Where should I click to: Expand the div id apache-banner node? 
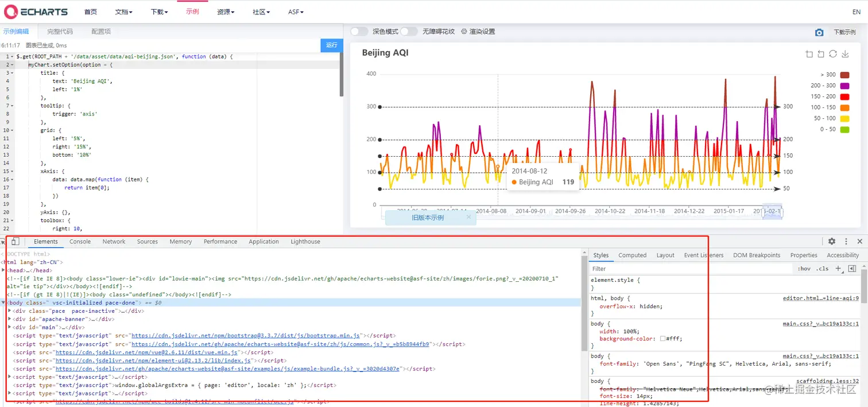9,319
